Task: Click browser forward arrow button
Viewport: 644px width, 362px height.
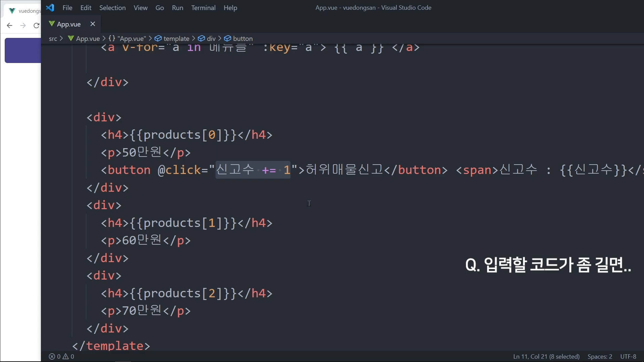Action: 23,25
